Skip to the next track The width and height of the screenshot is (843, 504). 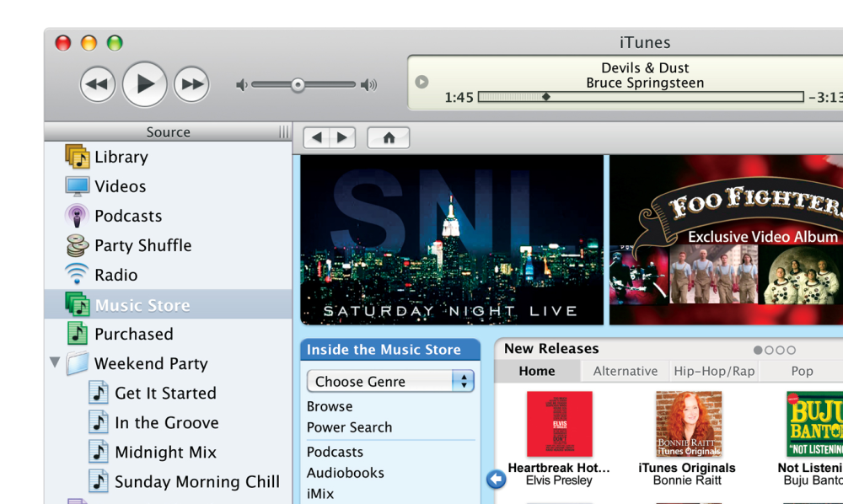click(191, 84)
